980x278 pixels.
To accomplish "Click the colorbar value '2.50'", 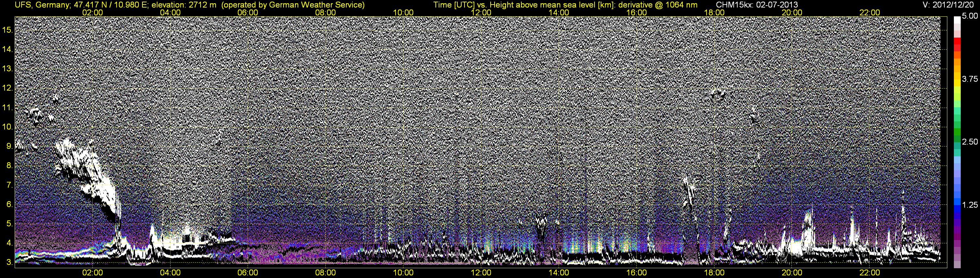I will [970, 142].
